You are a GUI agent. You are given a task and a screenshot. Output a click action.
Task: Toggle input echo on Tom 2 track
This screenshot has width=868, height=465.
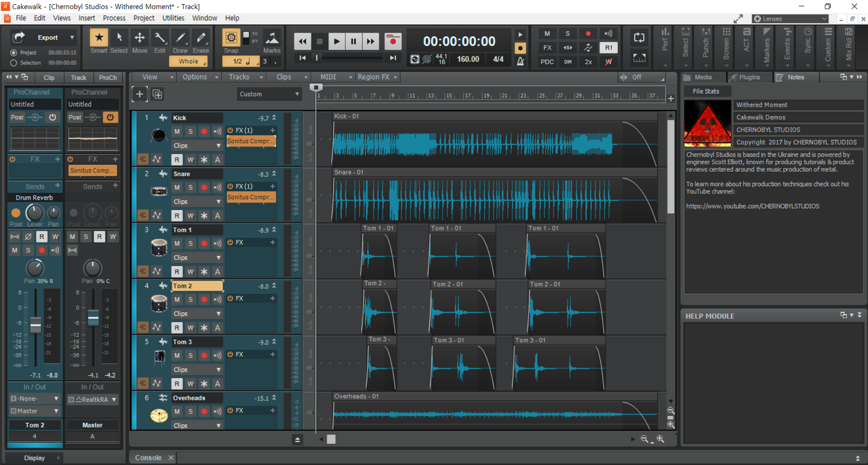(x=218, y=299)
